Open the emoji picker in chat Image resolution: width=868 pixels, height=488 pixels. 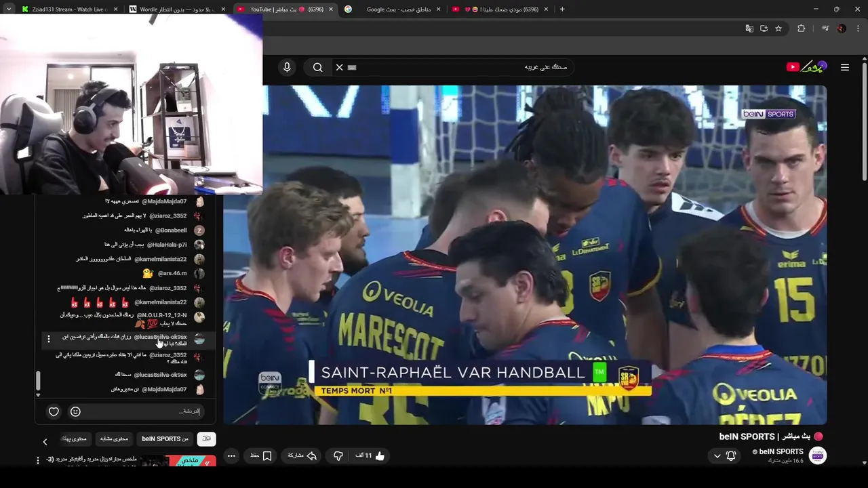pos(75,411)
